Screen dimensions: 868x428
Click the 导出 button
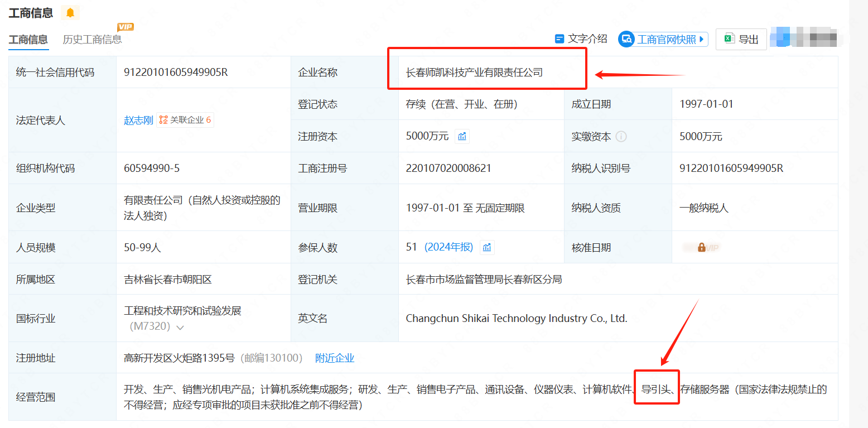coord(741,39)
